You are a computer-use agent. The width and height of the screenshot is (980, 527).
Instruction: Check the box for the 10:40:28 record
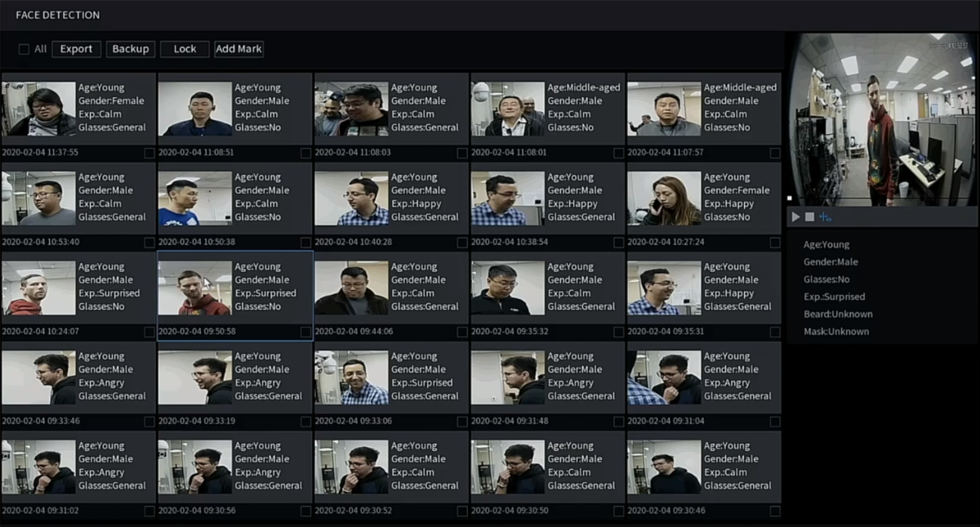[462, 243]
